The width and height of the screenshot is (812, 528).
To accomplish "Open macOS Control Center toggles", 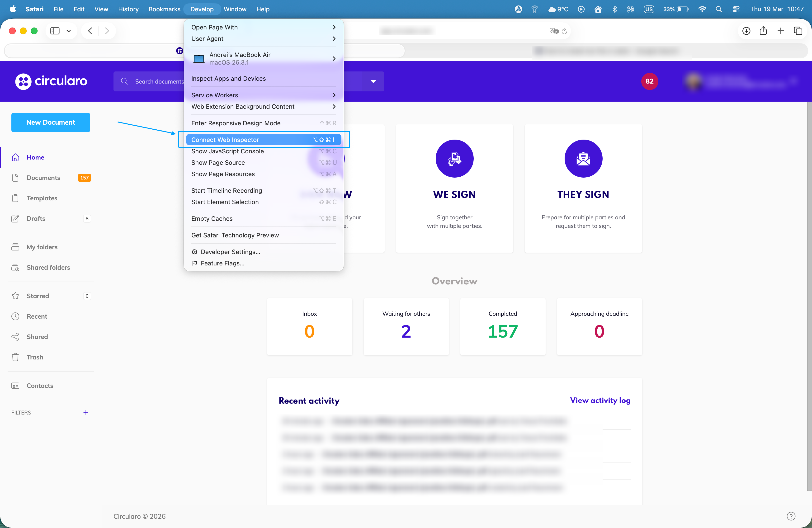I will coord(736,9).
